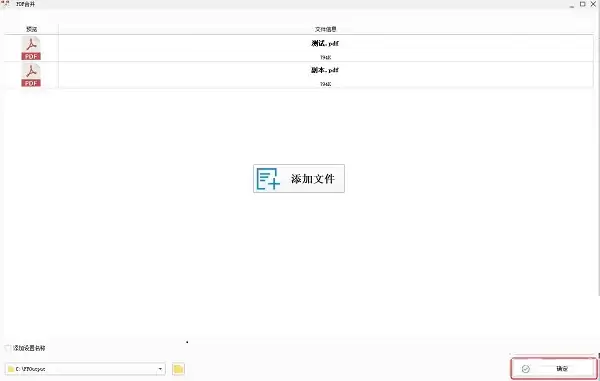Minimize the PDF merge window
Screen dimensions: 600x381
pyautogui.click(x=572, y=5)
